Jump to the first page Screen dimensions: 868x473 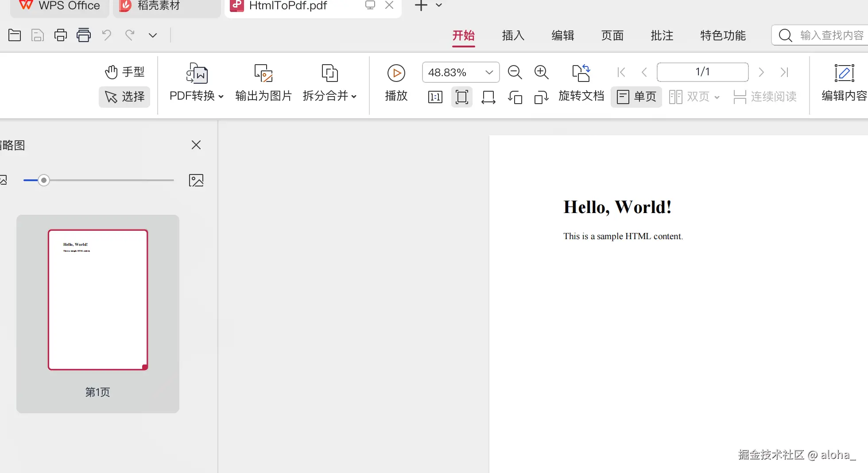621,72
